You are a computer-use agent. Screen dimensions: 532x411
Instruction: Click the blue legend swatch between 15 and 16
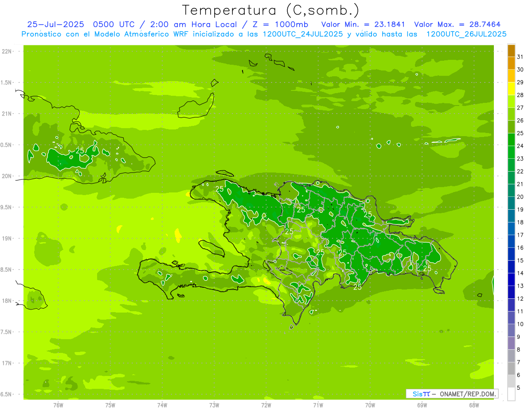pyautogui.click(x=511, y=254)
